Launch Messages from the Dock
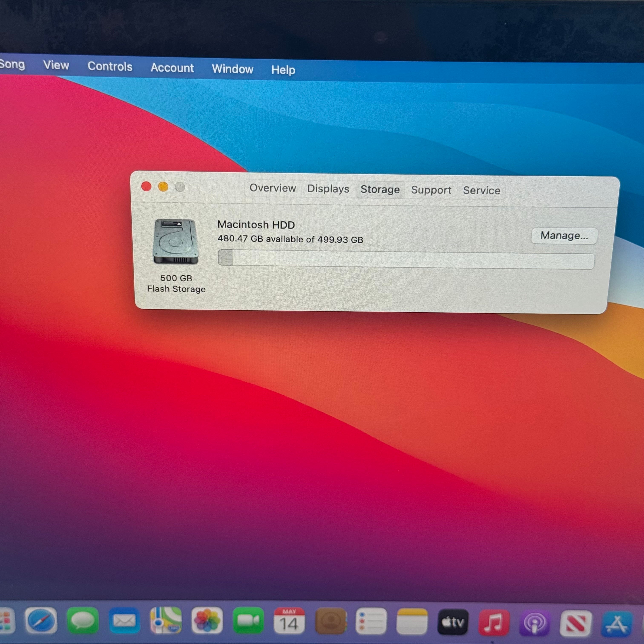The width and height of the screenshot is (644, 644). 83,621
